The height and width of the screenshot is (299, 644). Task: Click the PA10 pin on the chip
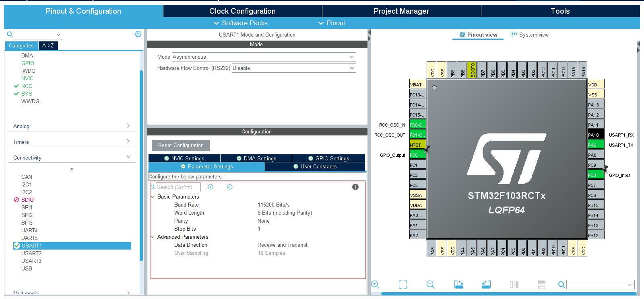coord(596,135)
